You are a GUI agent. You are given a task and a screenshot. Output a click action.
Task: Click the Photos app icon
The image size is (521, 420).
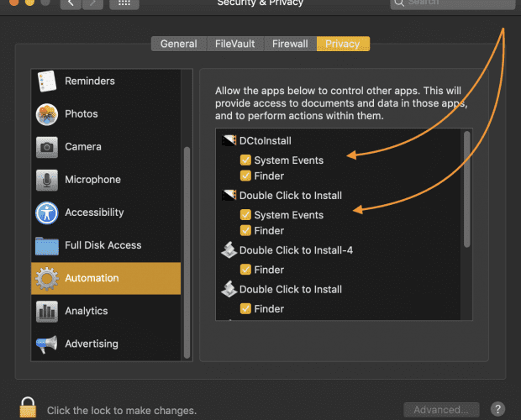[47, 114]
